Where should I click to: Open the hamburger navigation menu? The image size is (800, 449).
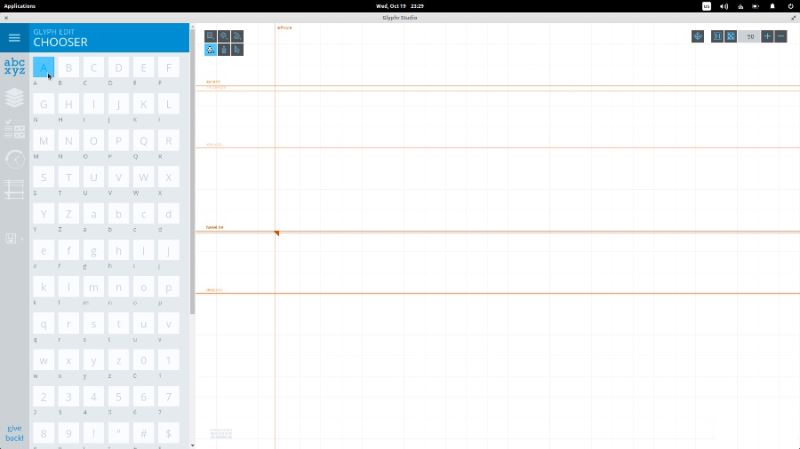[14, 38]
